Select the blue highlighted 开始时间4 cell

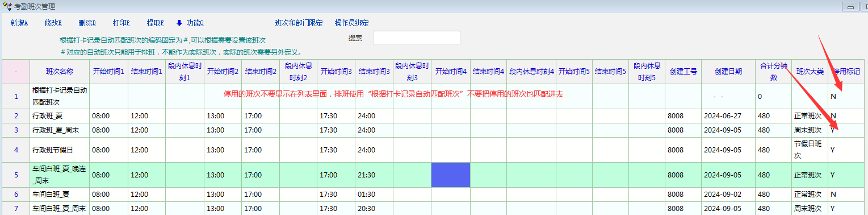pyautogui.click(x=451, y=175)
